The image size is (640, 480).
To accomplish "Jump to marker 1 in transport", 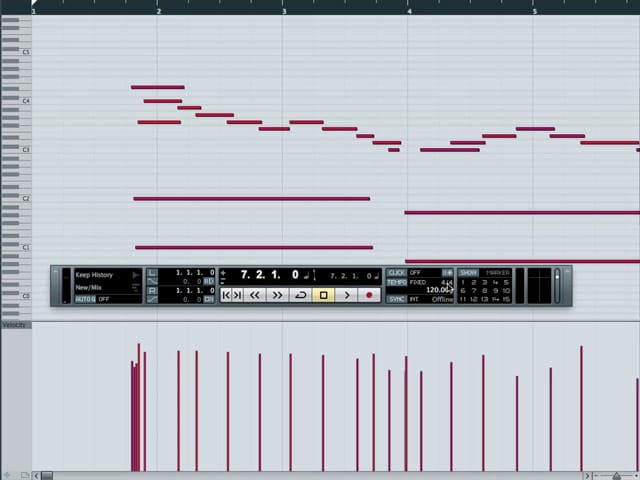I will pyautogui.click(x=463, y=282).
